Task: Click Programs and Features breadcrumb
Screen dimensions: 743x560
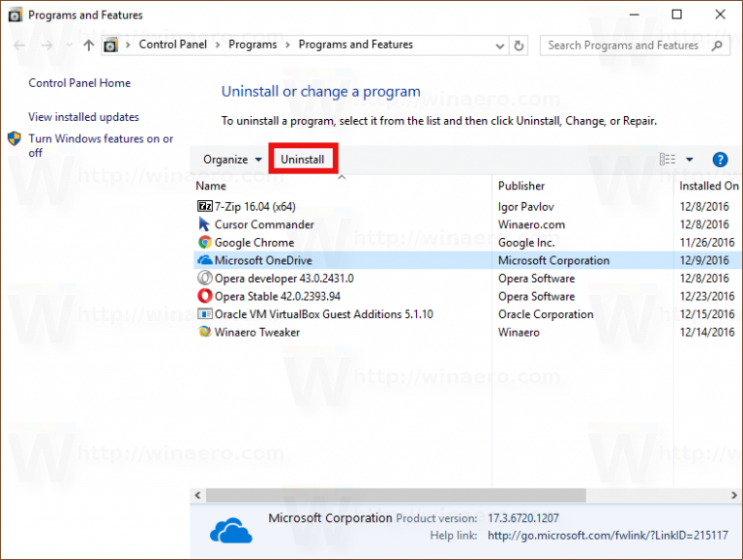Action: [356, 44]
